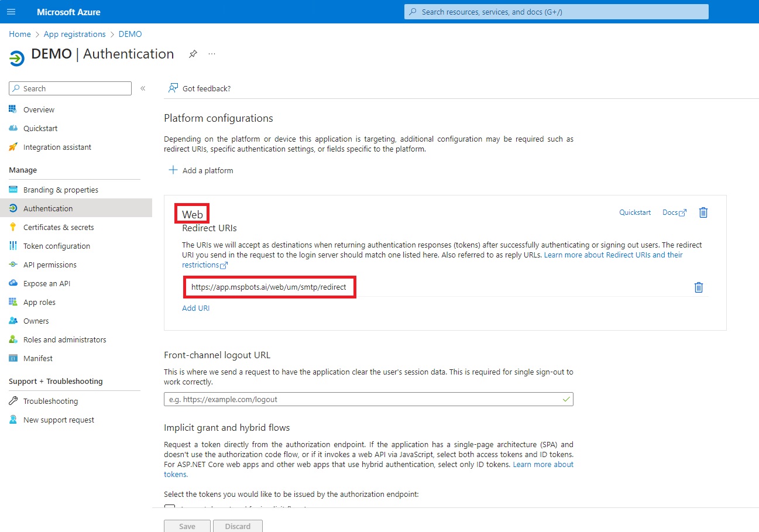The width and height of the screenshot is (759, 532).
Task: Open API permissions page
Action: [x=48, y=265]
